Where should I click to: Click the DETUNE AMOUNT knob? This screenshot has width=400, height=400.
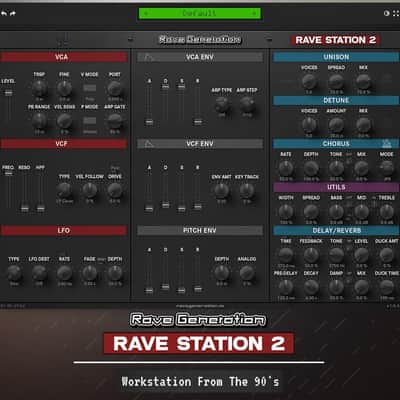336,125
